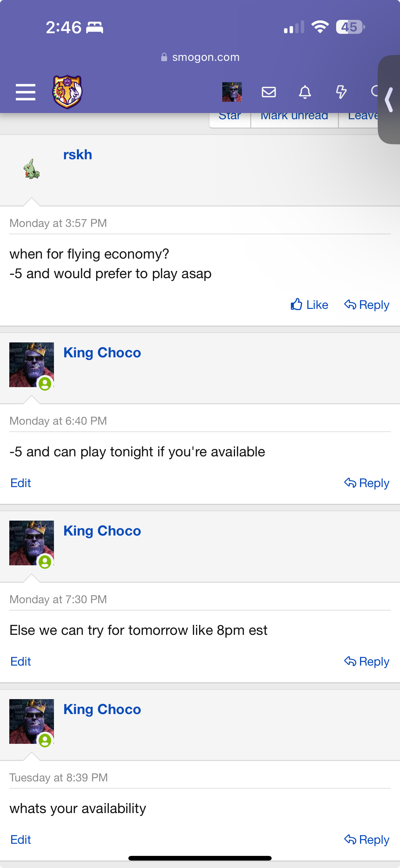The width and height of the screenshot is (400, 868).
Task: Edit the 'tomorrow like 8pm est' message
Action: pyautogui.click(x=20, y=662)
